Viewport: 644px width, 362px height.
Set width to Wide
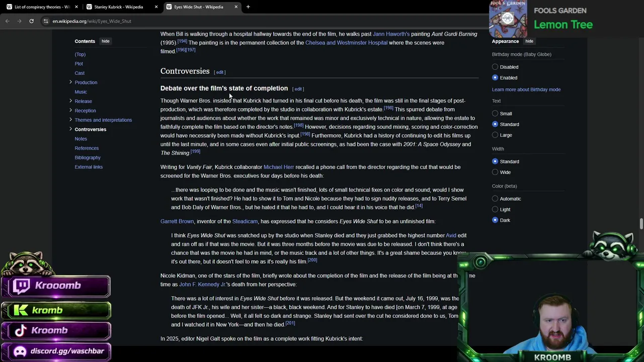coord(495,172)
